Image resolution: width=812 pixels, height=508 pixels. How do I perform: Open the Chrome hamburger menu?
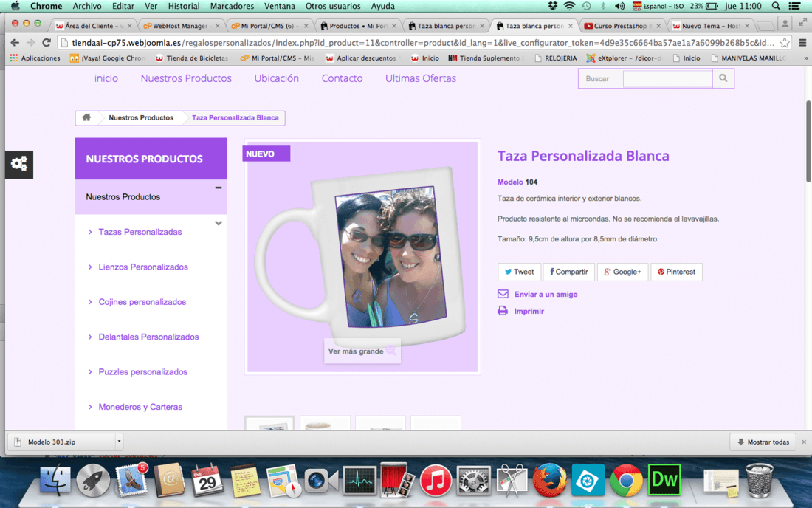[x=802, y=43]
